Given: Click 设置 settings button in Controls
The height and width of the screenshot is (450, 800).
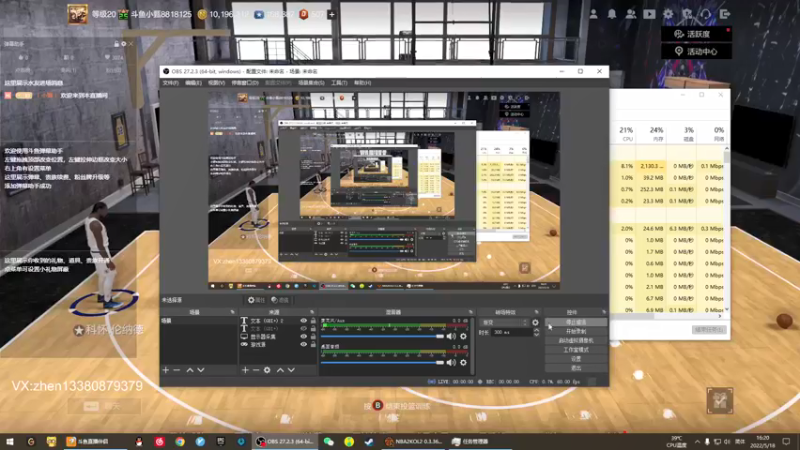Looking at the screenshot, I should 576,359.
